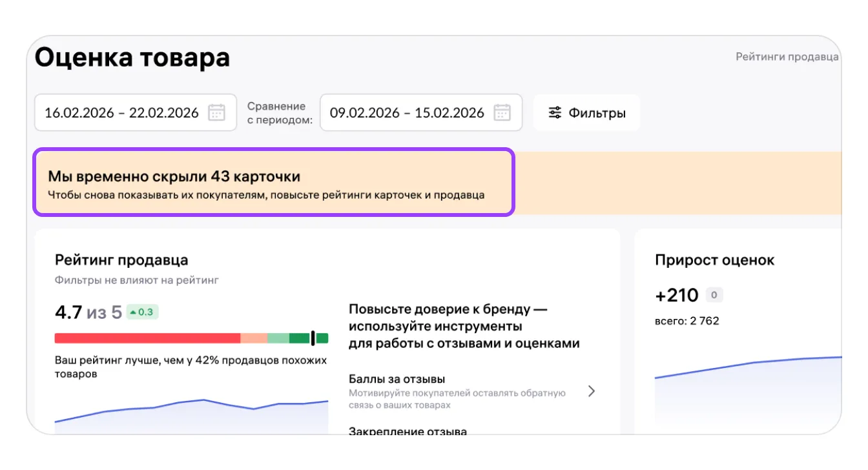This screenshot has width=868, height=470.
Task: Click the calendar icon in the 16.02.2026 date field
Action: click(216, 113)
